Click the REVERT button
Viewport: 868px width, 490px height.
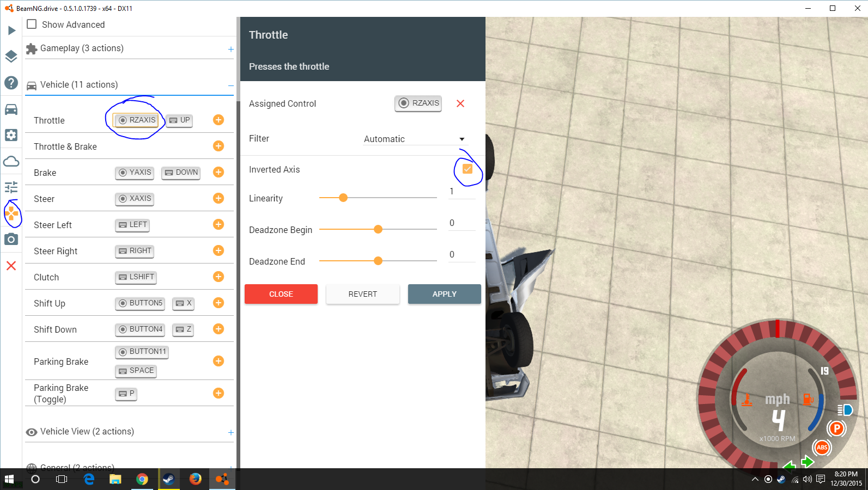pos(363,294)
